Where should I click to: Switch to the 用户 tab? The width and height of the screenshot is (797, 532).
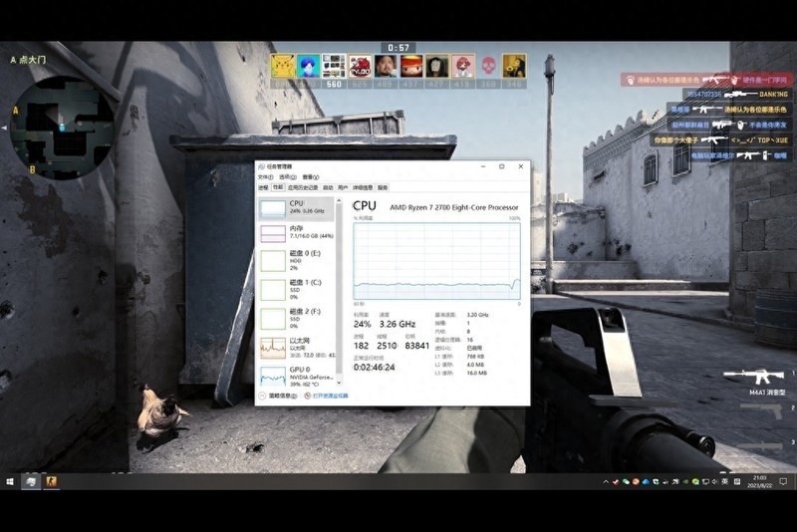(x=343, y=187)
